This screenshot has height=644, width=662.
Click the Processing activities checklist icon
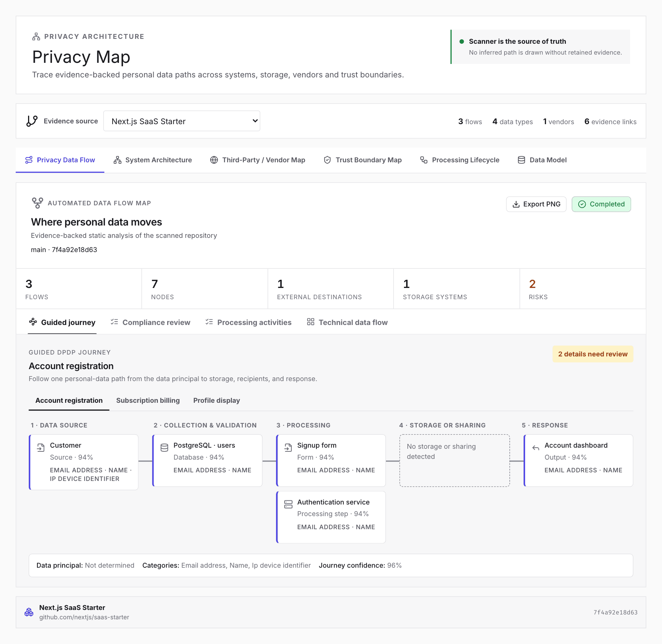click(209, 322)
